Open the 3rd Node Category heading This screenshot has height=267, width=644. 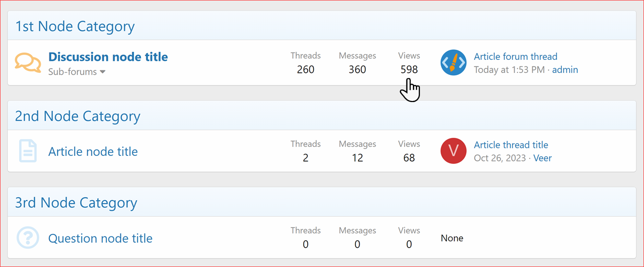pos(76,203)
